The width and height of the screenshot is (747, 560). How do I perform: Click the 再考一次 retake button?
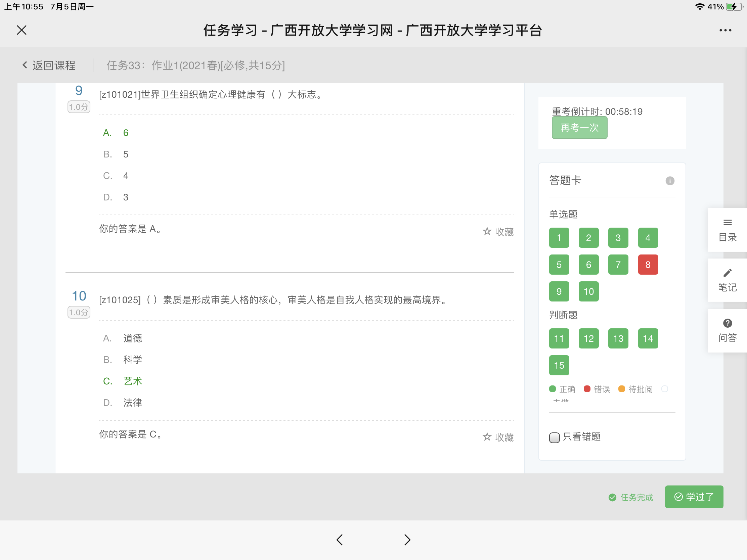pos(579,128)
